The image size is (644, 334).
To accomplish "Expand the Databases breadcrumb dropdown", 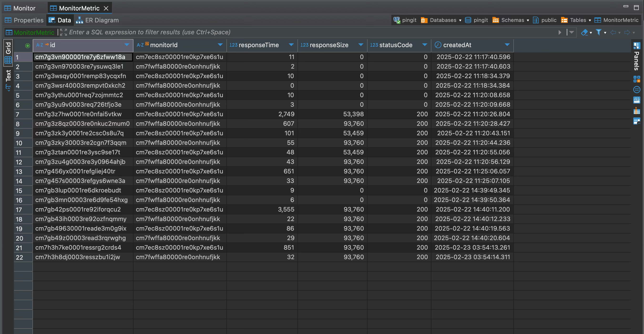I will coord(460,20).
